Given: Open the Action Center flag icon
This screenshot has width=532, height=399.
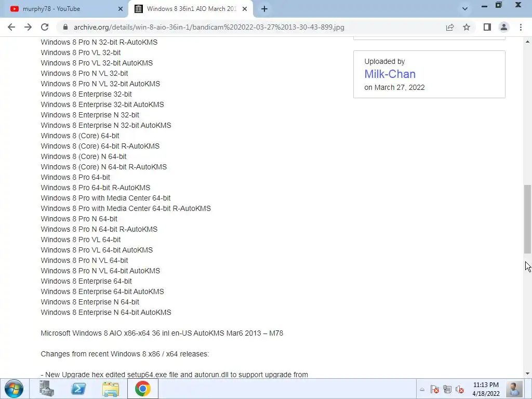Looking at the screenshot, I should (x=435, y=390).
